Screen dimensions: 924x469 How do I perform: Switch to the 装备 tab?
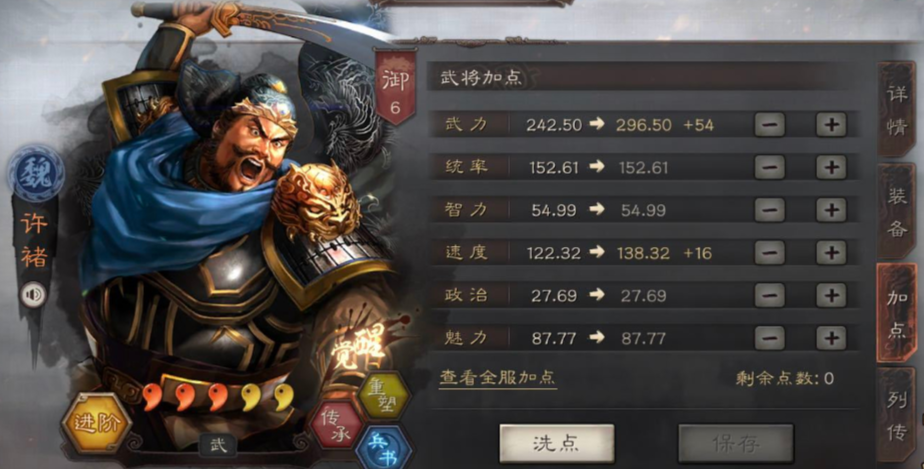point(897,212)
